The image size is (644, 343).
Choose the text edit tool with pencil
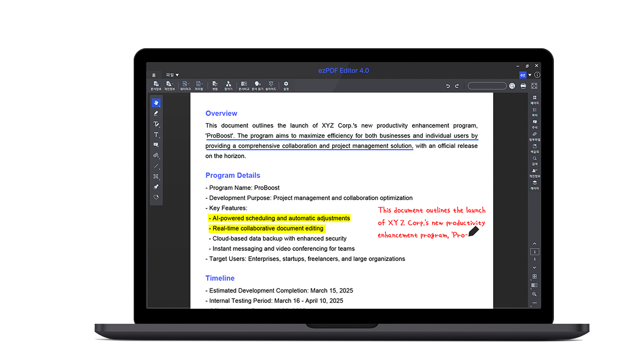point(156,124)
